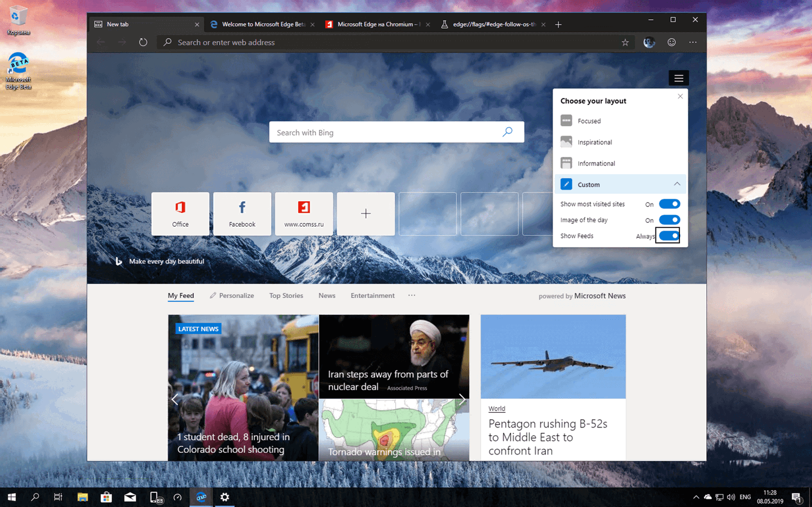Open Windows taskbar search

tap(35, 497)
